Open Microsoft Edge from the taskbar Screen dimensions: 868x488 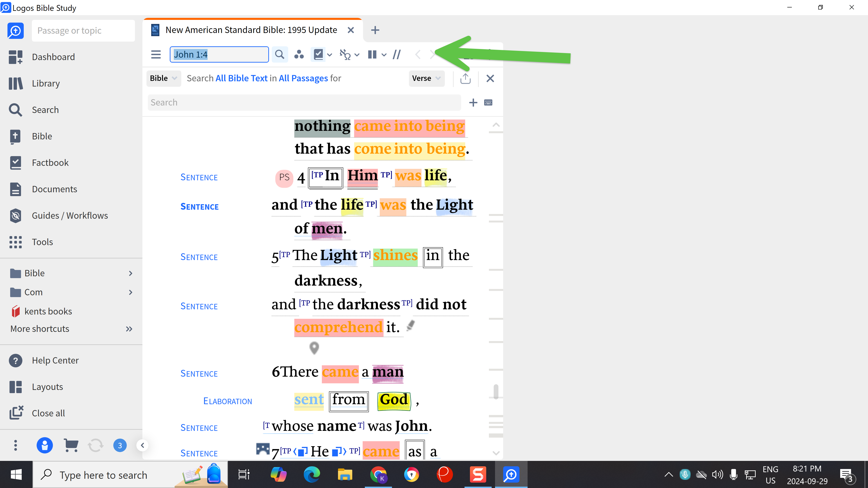tap(312, 474)
